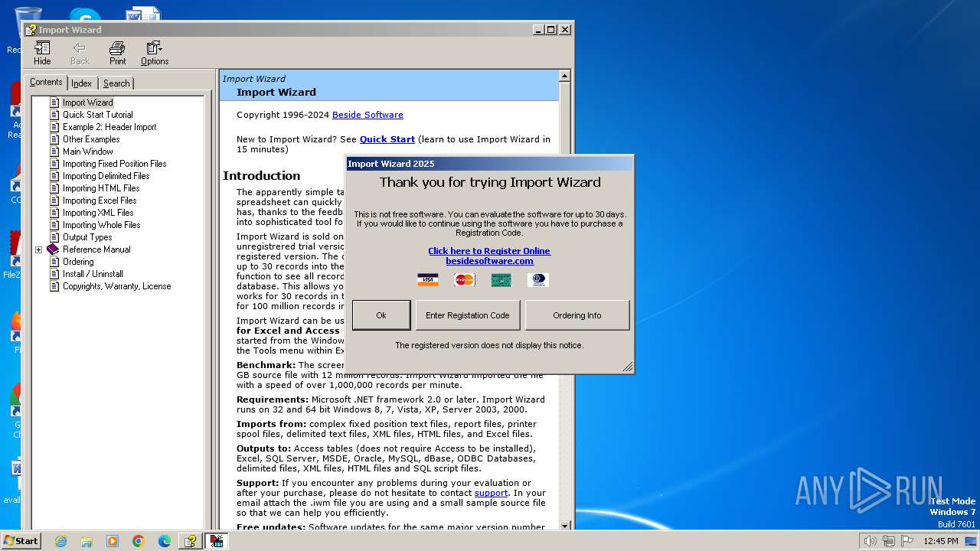Click the Ok button in trial dialog
Image resolution: width=980 pixels, height=551 pixels.
point(381,315)
